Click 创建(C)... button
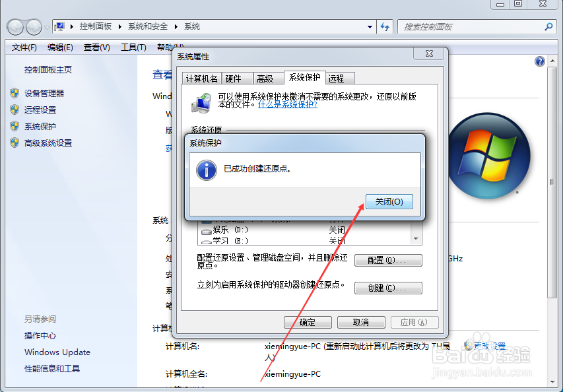 388,288
